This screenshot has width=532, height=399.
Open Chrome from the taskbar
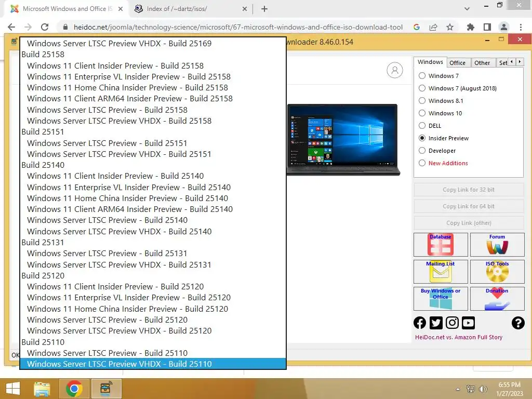click(74, 389)
